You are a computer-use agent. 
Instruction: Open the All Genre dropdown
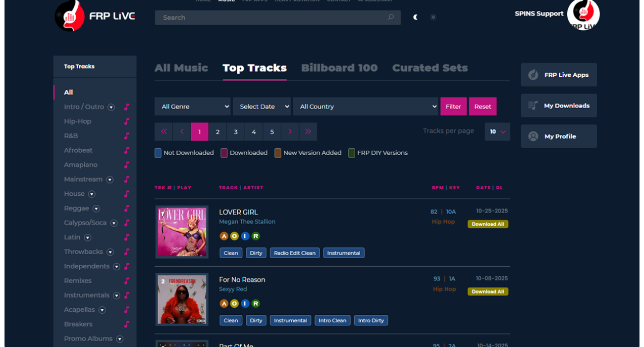[x=192, y=107]
